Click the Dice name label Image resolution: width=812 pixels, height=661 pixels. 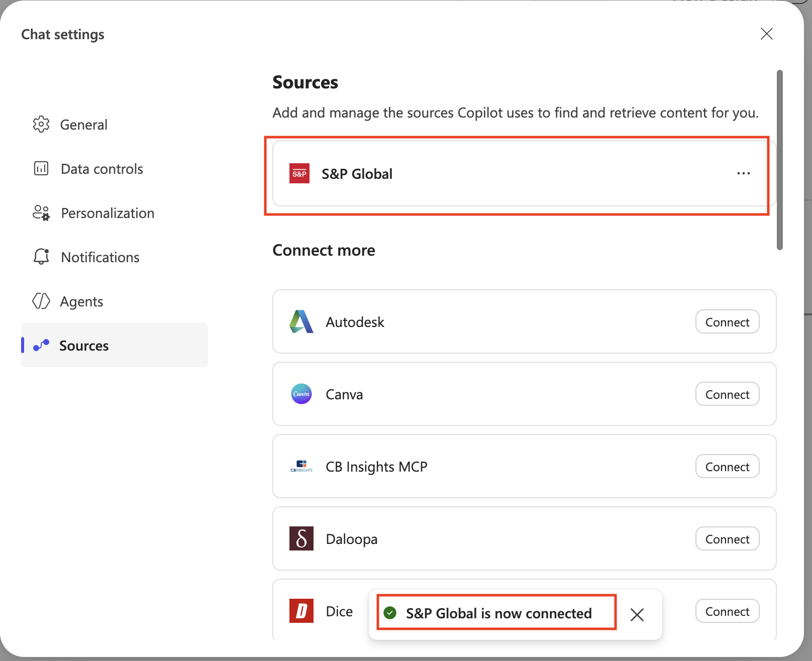pyautogui.click(x=339, y=611)
